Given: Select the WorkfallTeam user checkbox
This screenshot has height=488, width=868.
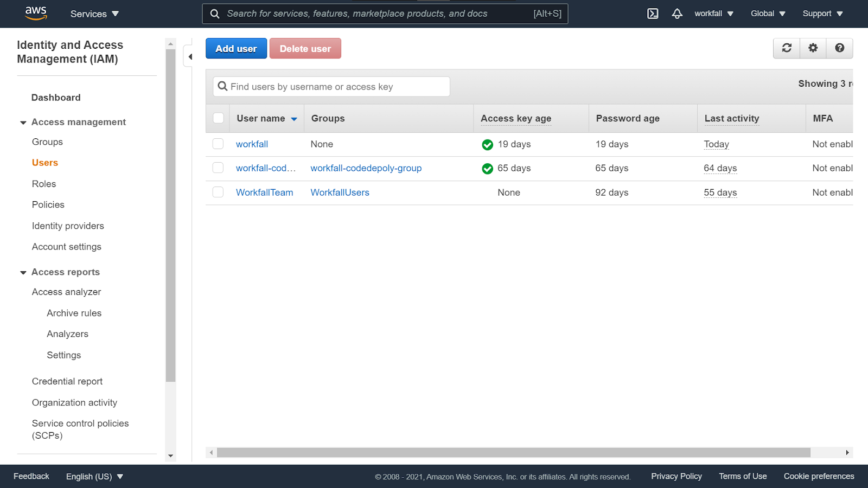Looking at the screenshot, I should pos(218,192).
